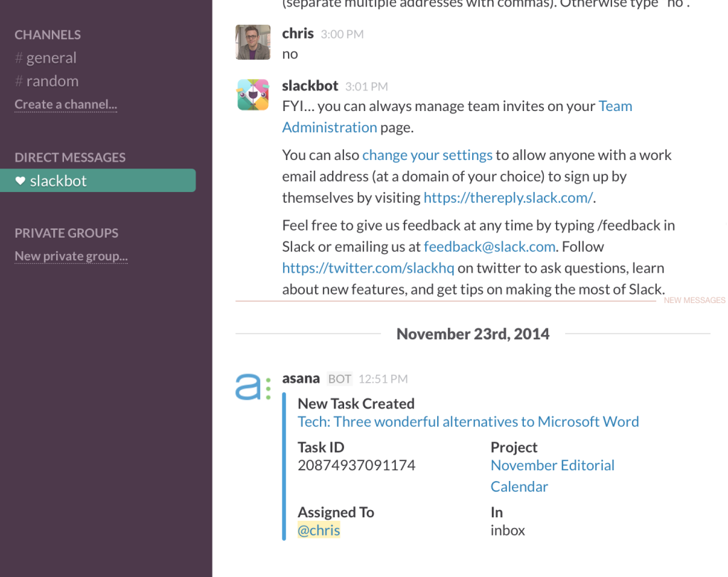Click the NEW MESSAGES marker label

click(695, 300)
